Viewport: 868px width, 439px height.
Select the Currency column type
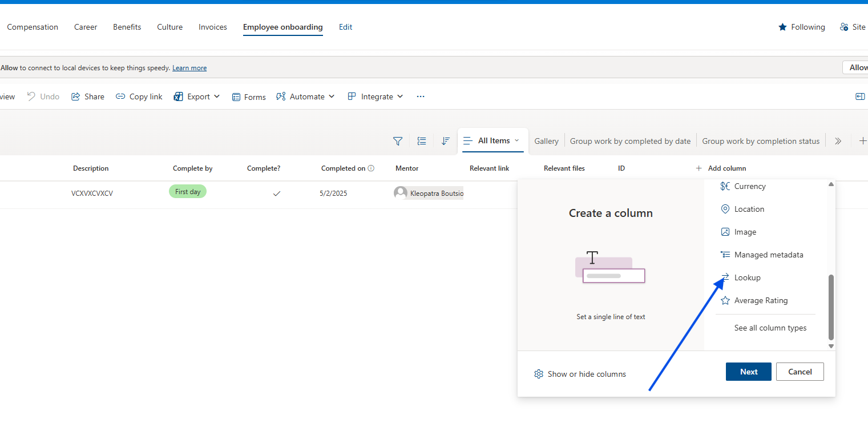749,186
